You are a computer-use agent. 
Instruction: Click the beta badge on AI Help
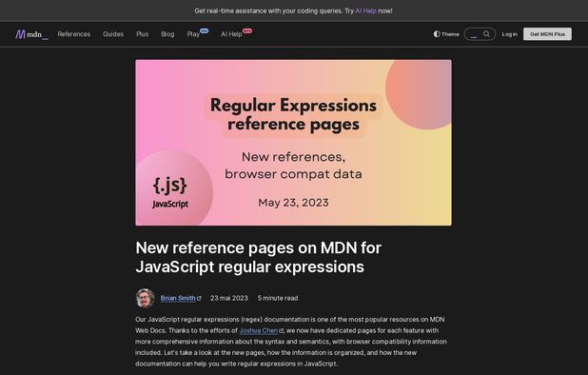pyautogui.click(x=247, y=30)
